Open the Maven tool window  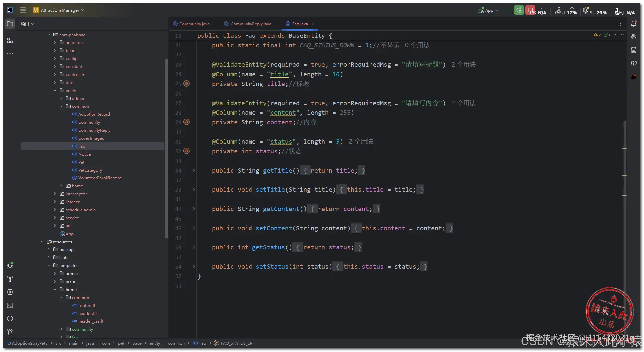634,63
